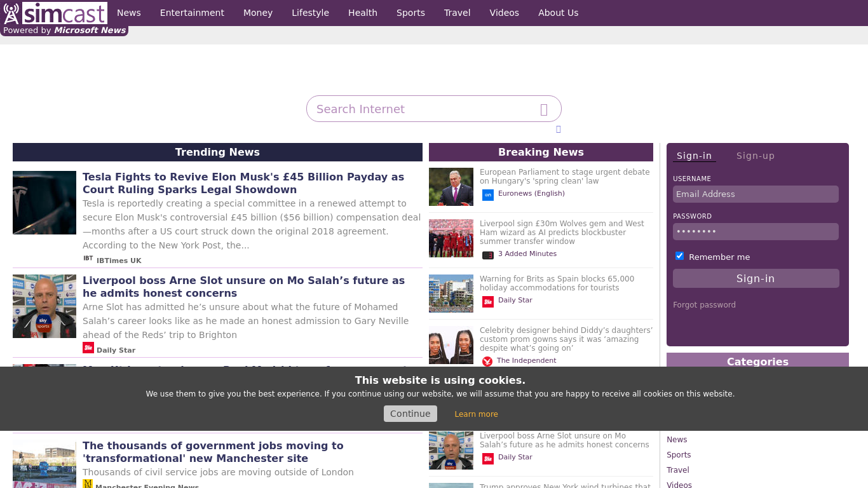868x488 pixels.
Task: Switch to the Sign-in tab
Action: [695, 156]
